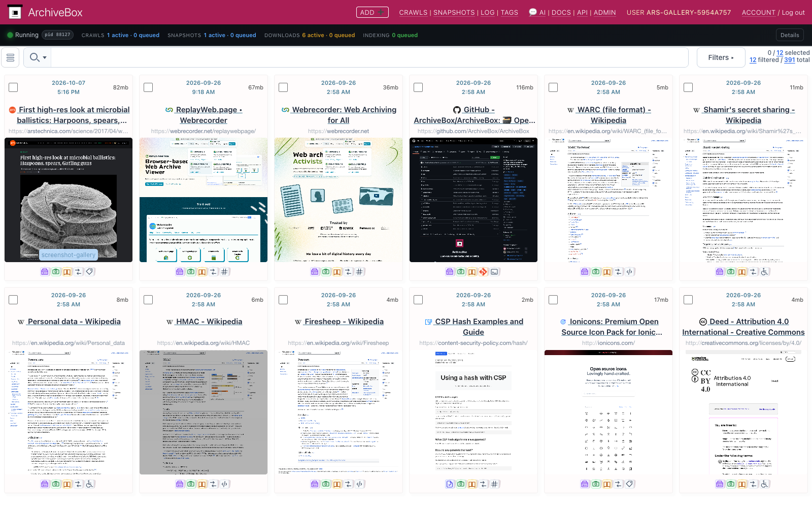The width and height of the screenshot is (812, 508).
Task: Expand the Filters panel
Action: coord(721,58)
